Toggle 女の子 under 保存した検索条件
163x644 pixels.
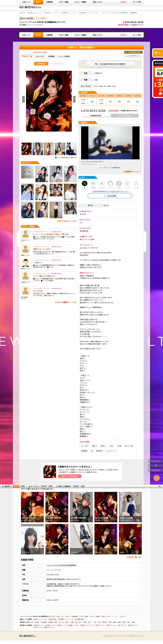click(x=76, y=487)
